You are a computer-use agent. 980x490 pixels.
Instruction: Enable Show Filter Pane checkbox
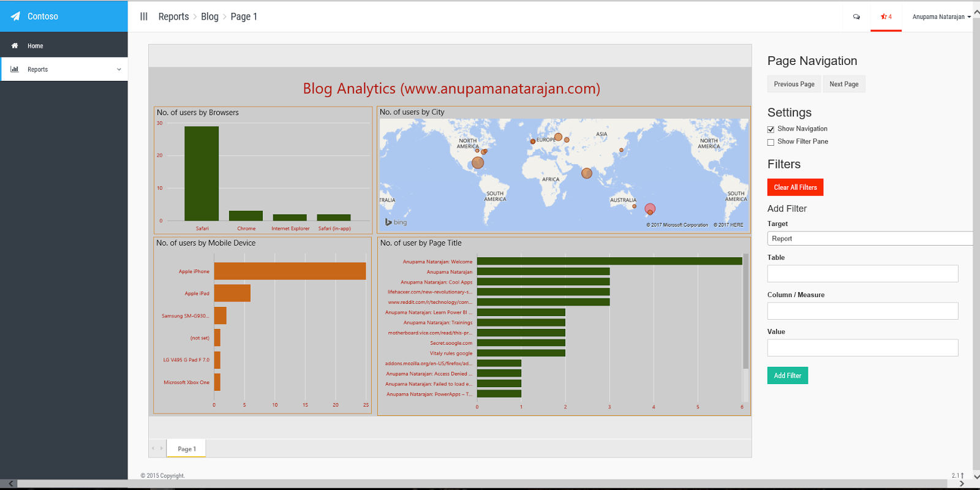(771, 142)
